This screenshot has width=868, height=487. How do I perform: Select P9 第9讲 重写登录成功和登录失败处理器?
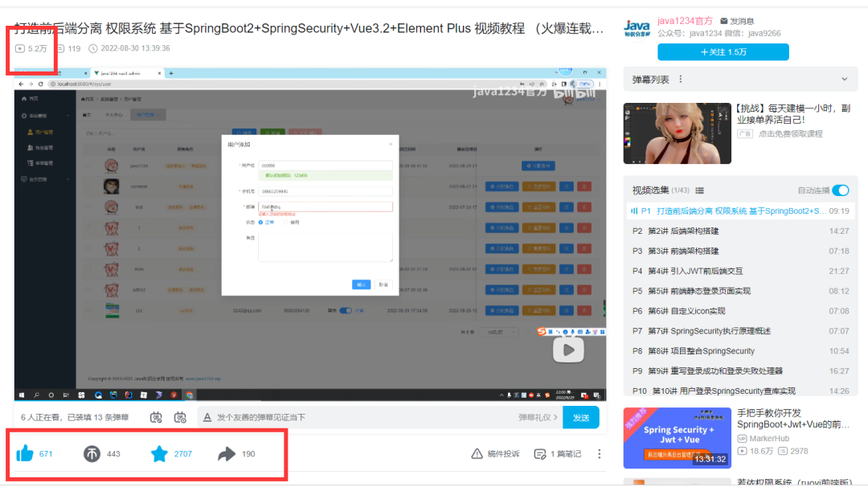coord(740,370)
